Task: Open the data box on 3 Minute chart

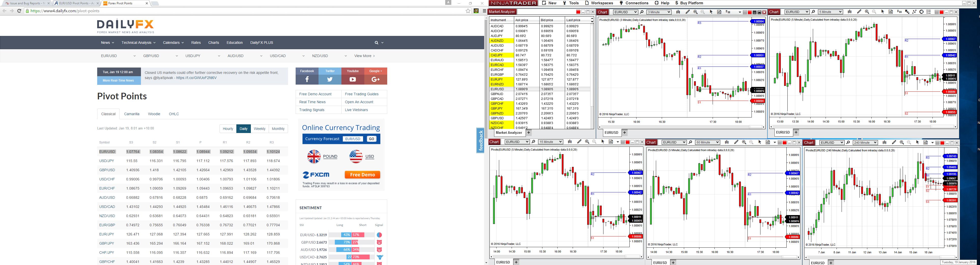Action: click(x=719, y=12)
